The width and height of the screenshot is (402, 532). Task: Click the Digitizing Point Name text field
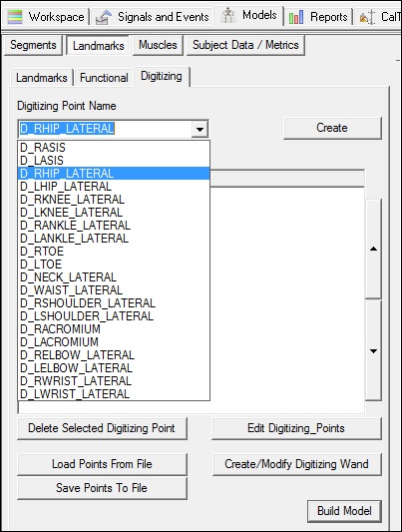[105, 129]
